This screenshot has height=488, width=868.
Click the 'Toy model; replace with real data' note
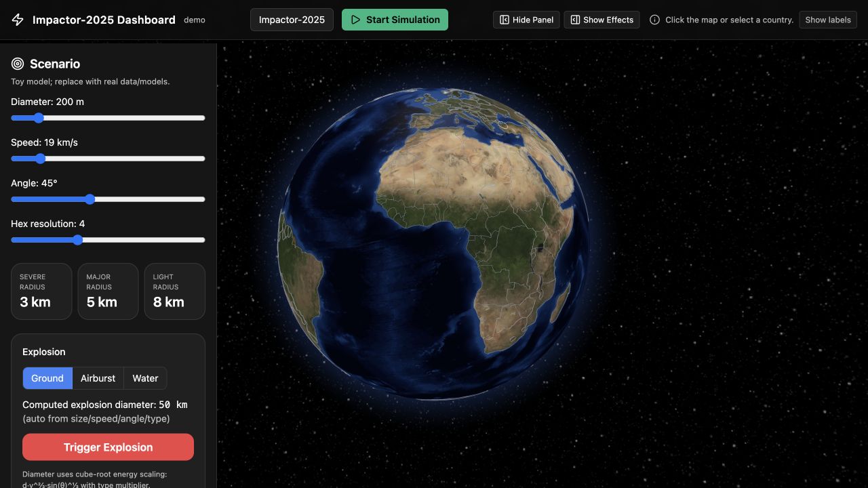tap(90, 81)
